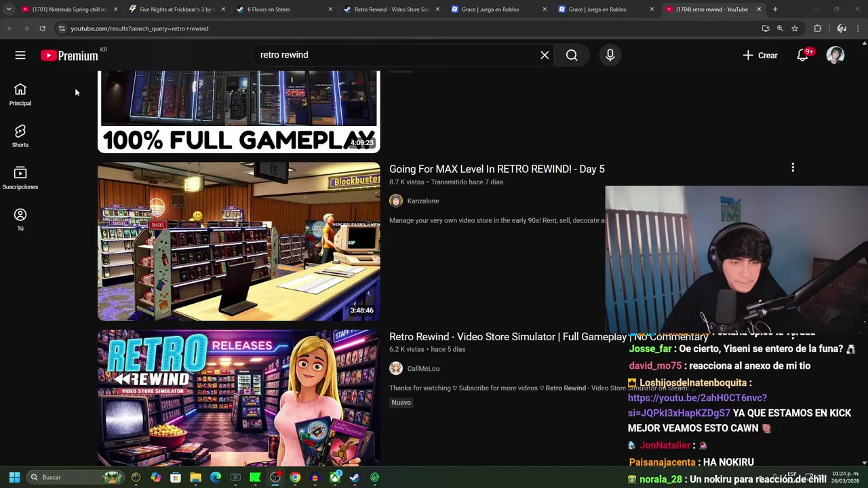868x488 pixels.
Task: Open Going For MAX Level video title
Action: click(x=497, y=169)
